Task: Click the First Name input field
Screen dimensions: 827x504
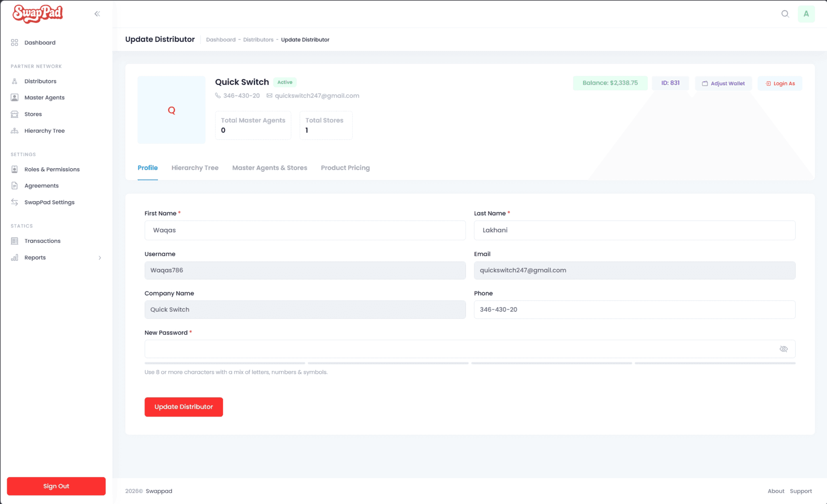Action: tap(305, 230)
